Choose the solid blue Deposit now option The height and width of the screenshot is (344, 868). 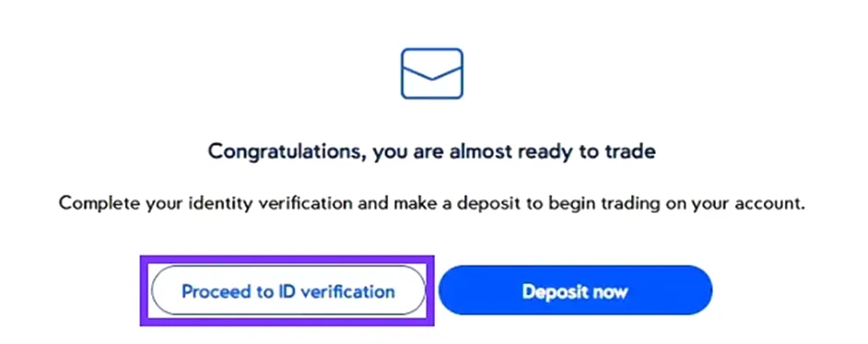click(x=575, y=291)
